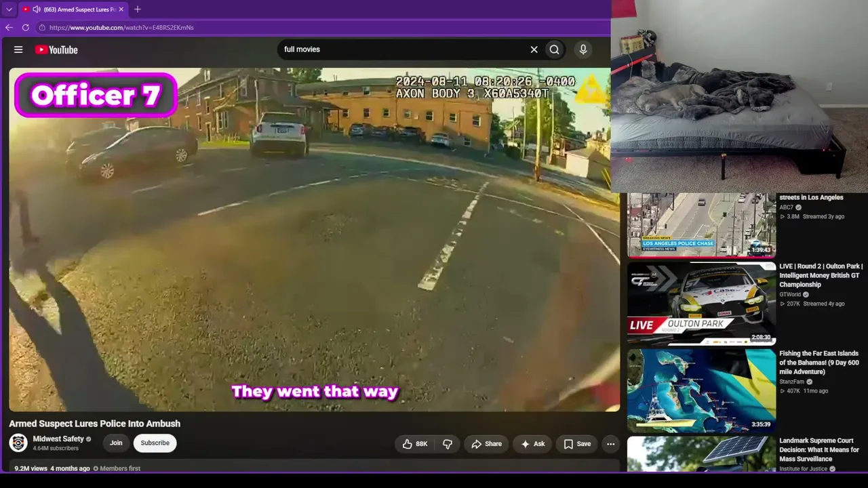868x488 pixels.
Task: Click the Ask button under video
Action: 533,444
